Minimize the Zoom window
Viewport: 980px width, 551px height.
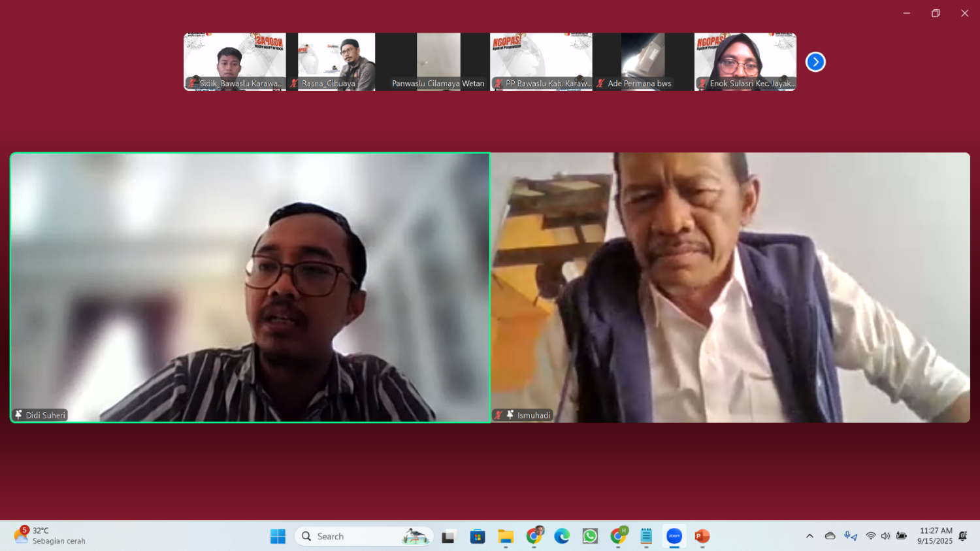coord(907,13)
